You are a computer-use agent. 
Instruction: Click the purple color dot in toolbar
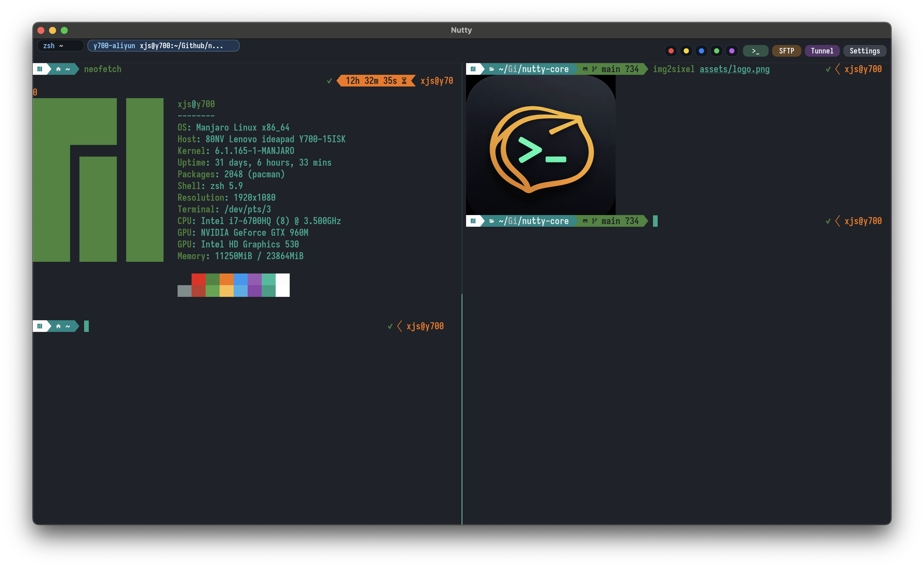tap(732, 51)
